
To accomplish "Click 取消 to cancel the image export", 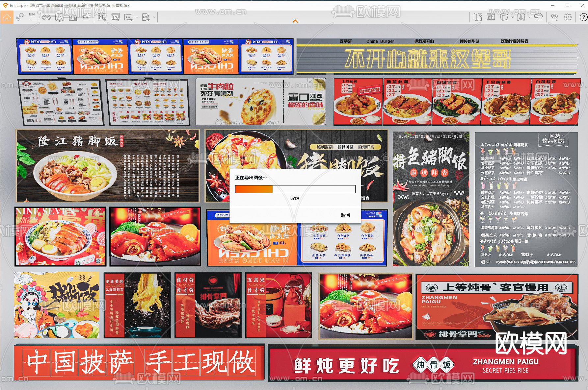I will (x=345, y=215).
